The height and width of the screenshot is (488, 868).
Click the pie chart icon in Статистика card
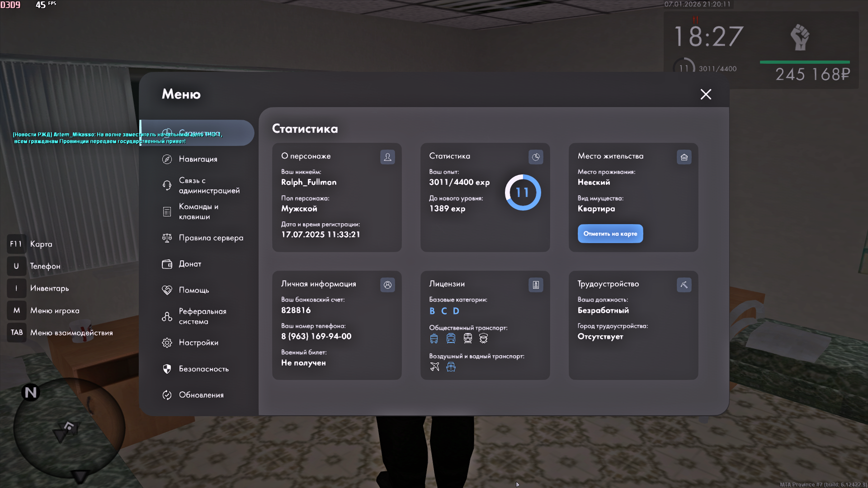536,157
